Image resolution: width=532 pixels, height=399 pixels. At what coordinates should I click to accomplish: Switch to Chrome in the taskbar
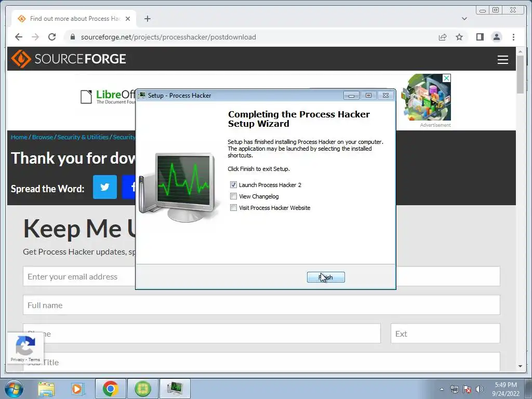110,389
